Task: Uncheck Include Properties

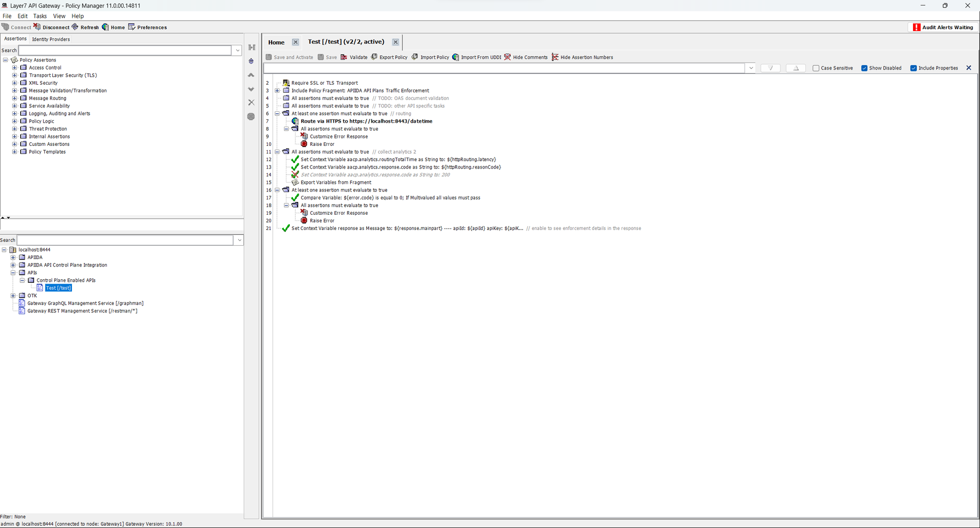Action: 913,68
